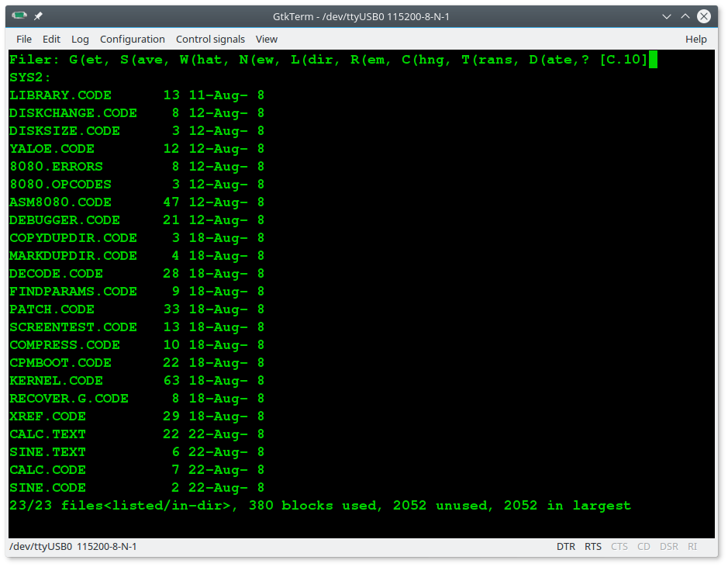Image resolution: width=728 pixels, height=567 pixels.
Task: Open the Edit menu
Action: click(x=51, y=40)
